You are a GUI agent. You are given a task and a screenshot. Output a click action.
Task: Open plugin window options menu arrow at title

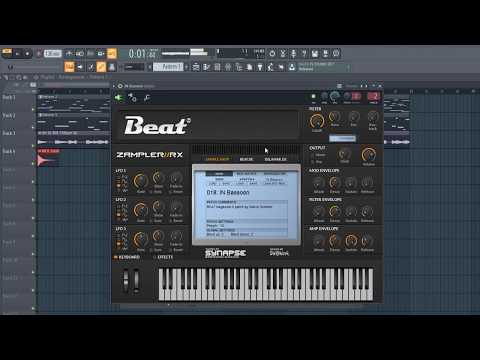pos(114,86)
